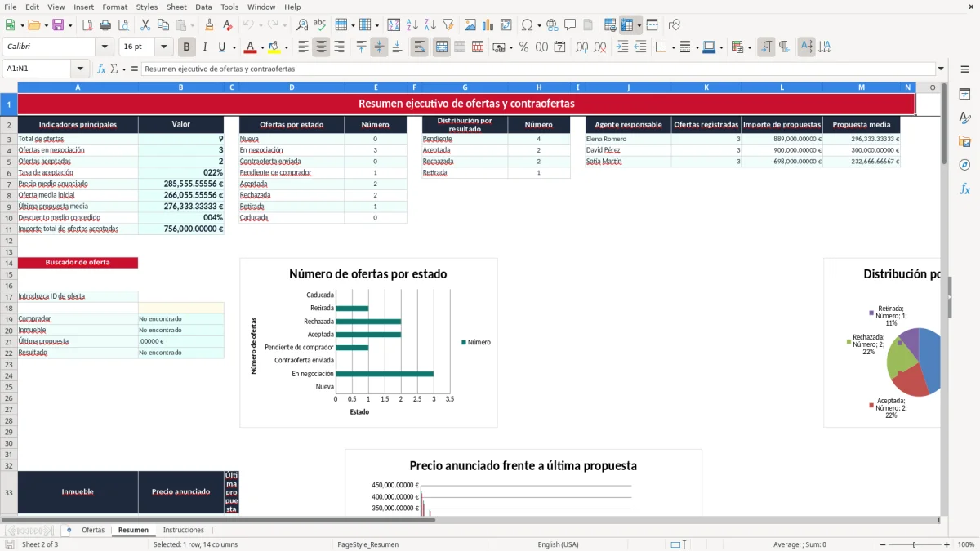The height and width of the screenshot is (551, 980).
Task: Run the spelling check icon
Action: point(320,25)
